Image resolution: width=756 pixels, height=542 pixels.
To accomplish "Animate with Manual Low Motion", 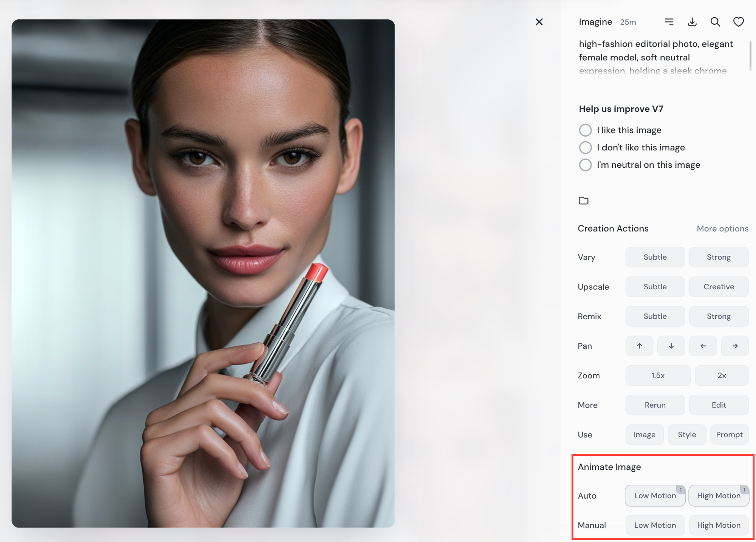I will click(655, 525).
